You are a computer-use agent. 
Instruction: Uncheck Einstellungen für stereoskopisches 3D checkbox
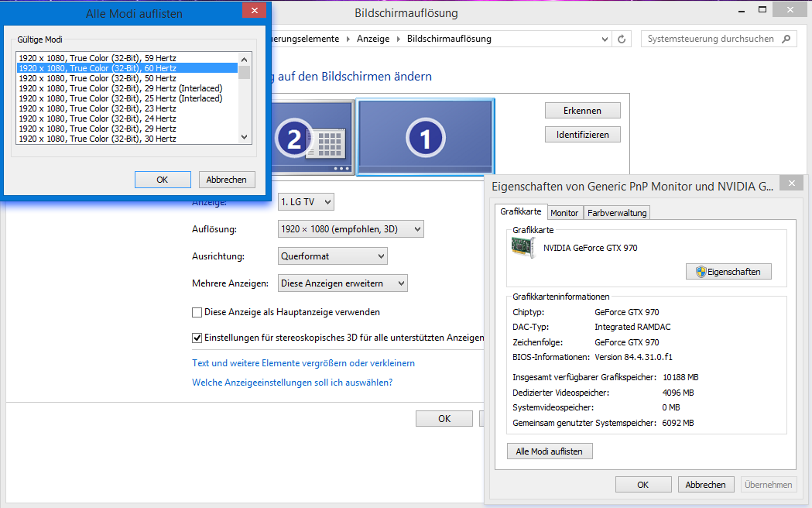pyautogui.click(x=197, y=338)
